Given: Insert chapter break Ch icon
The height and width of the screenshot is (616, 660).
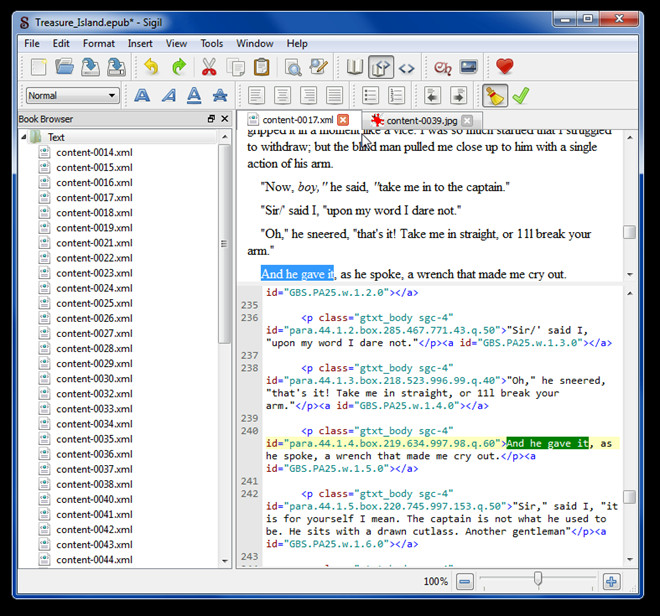Looking at the screenshot, I should pos(442,67).
